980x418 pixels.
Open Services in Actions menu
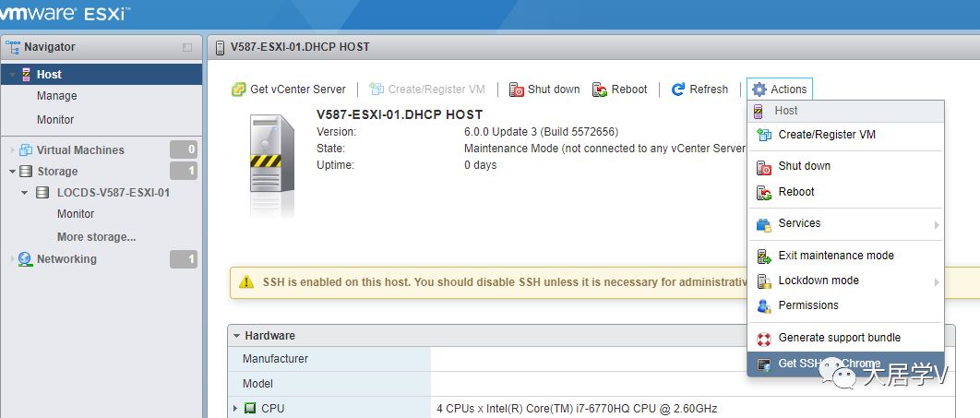point(845,223)
